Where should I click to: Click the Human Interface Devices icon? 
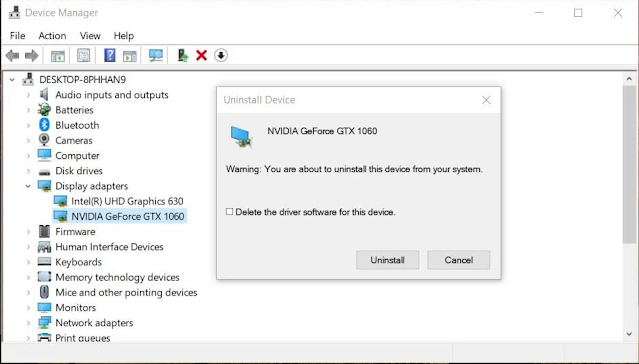click(44, 247)
